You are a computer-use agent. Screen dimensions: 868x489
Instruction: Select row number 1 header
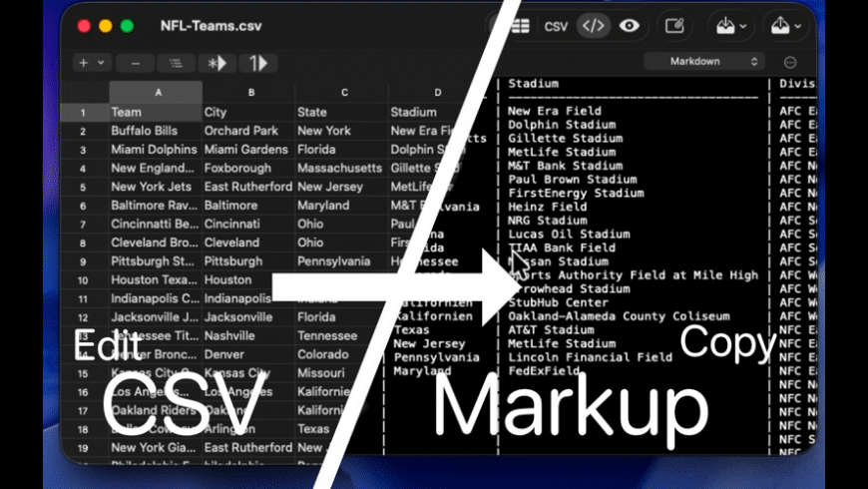(x=83, y=113)
